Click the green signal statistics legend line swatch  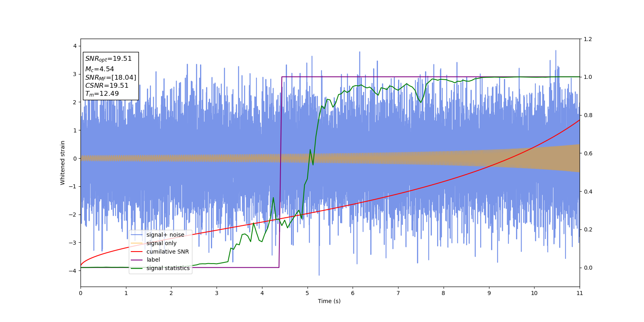pos(137,268)
